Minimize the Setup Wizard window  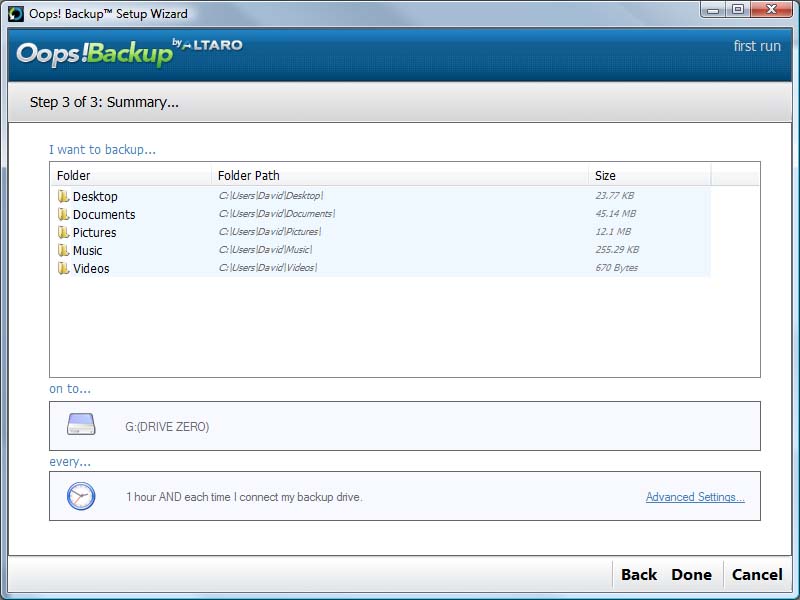point(713,10)
